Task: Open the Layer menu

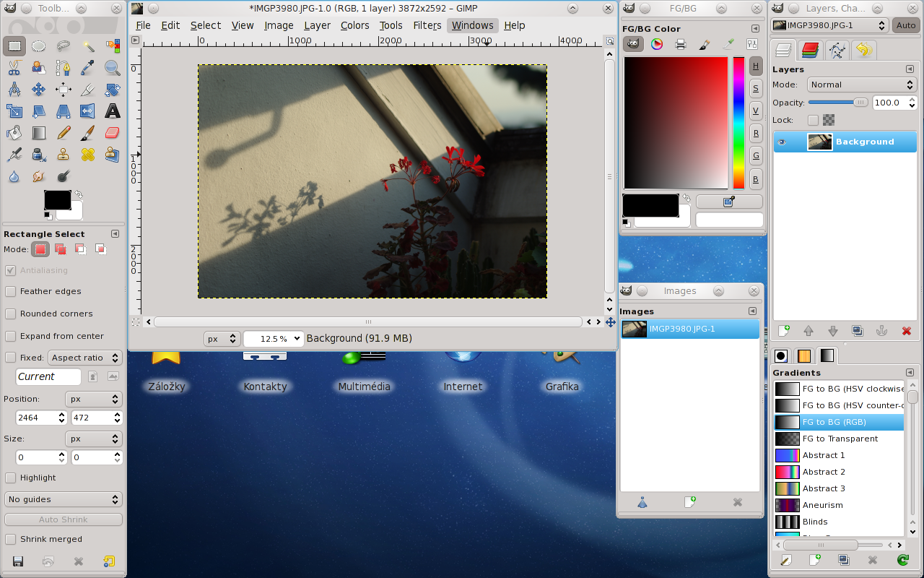Action: [x=317, y=25]
